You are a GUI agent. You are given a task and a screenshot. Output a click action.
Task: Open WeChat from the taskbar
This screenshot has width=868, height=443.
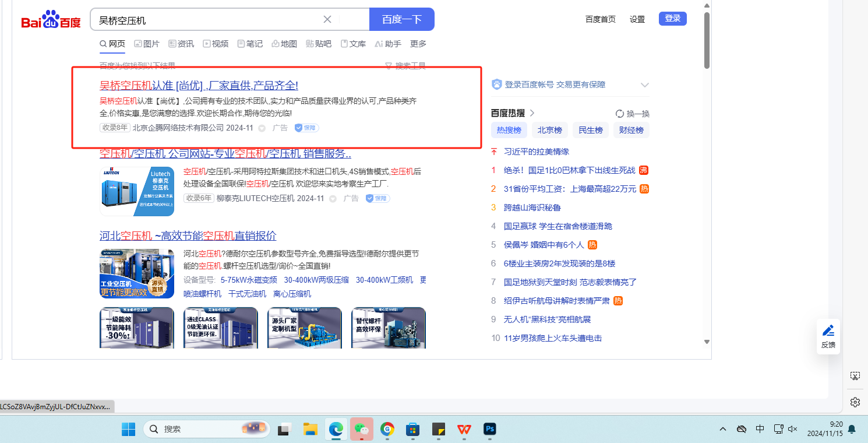click(x=362, y=429)
